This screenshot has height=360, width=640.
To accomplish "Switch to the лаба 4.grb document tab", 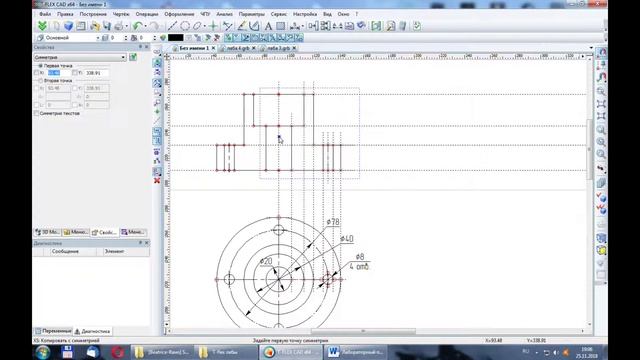I will tap(238, 48).
